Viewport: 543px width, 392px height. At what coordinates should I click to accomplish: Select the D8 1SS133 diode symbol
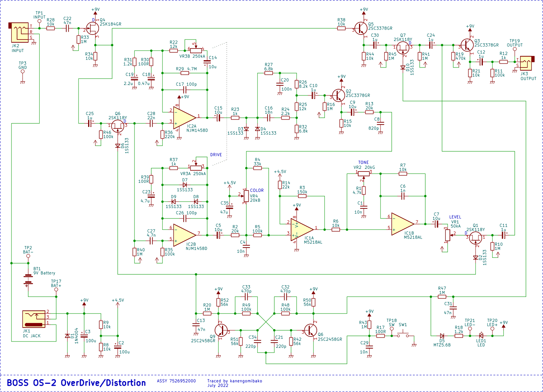196,202
